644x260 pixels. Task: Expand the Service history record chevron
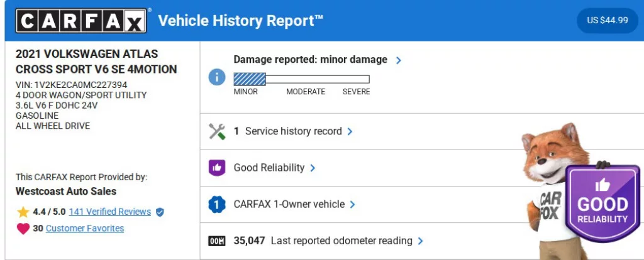point(350,132)
